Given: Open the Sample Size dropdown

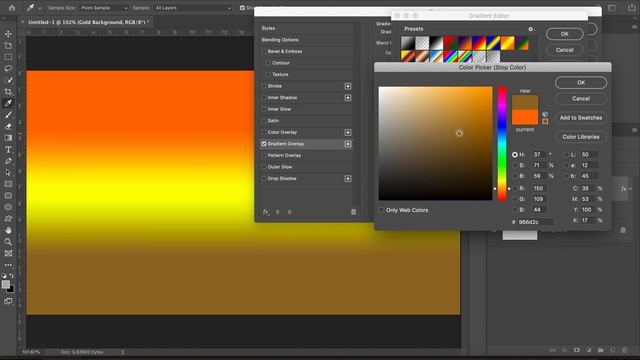Looking at the screenshot, I should (104, 8).
